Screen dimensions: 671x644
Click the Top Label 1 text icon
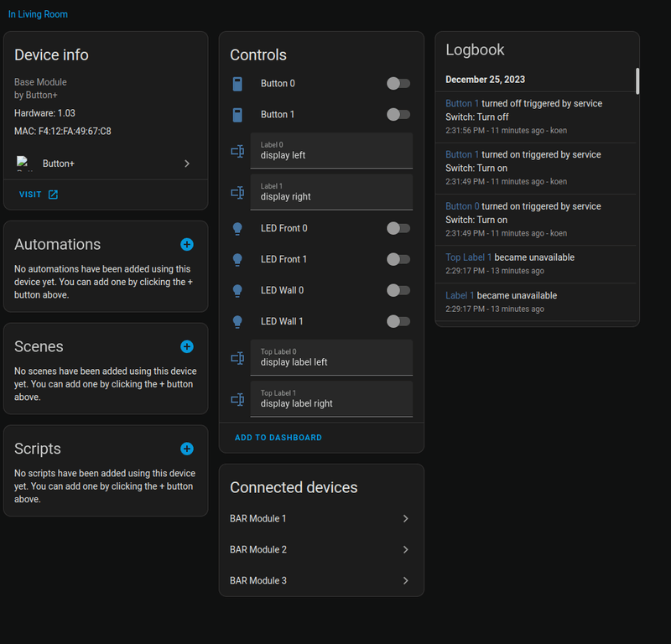(x=237, y=399)
